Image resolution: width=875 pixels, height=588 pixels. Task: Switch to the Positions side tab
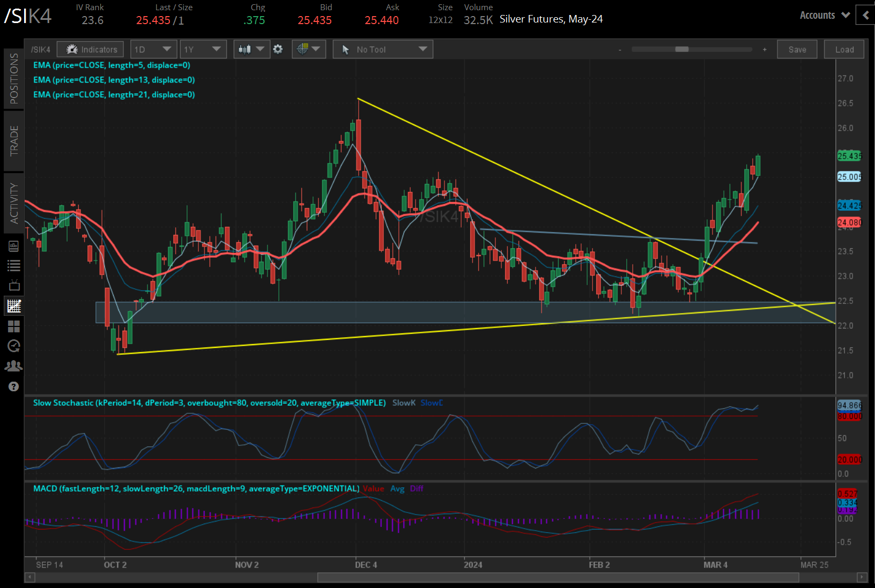pyautogui.click(x=14, y=78)
